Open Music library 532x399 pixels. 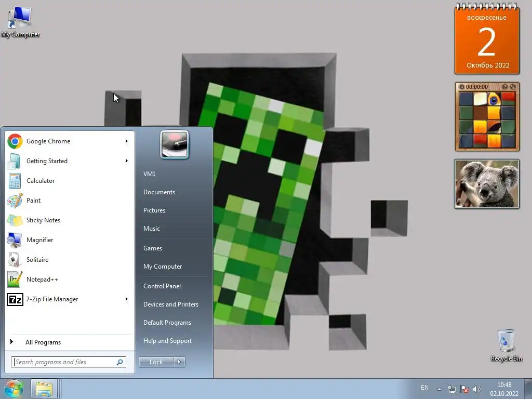point(152,229)
